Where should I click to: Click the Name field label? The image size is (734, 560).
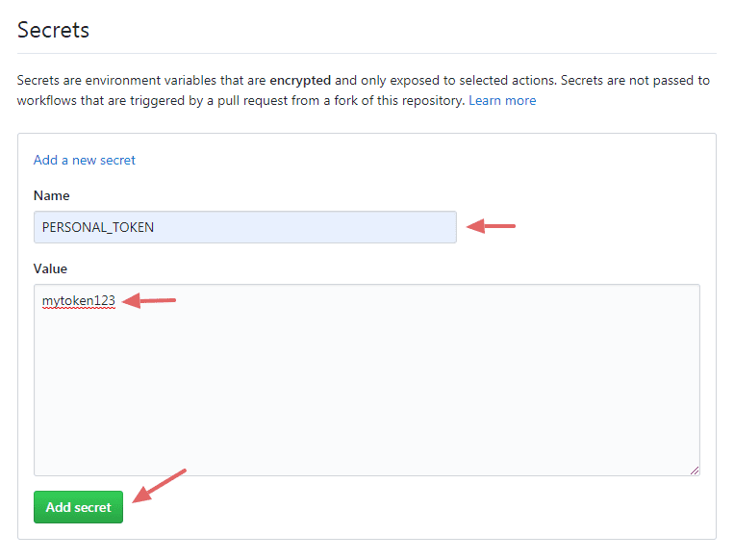coord(52,195)
